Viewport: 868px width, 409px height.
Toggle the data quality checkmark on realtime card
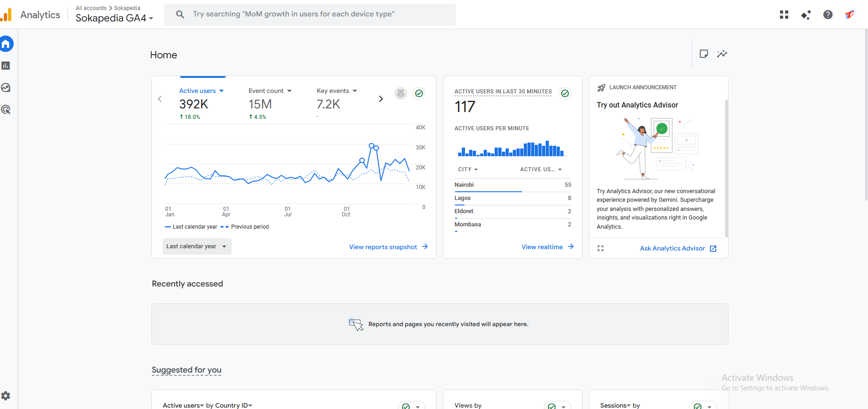[x=564, y=93]
